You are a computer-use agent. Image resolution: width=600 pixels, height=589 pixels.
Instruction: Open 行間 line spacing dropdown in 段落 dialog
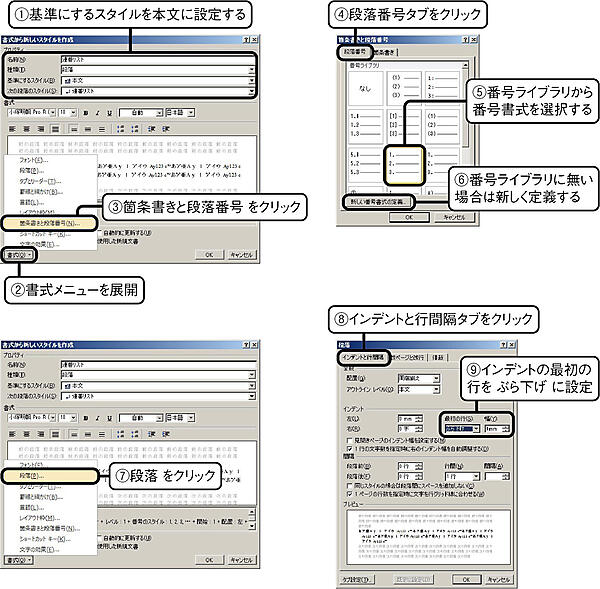pyautogui.click(x=476, y=476)
